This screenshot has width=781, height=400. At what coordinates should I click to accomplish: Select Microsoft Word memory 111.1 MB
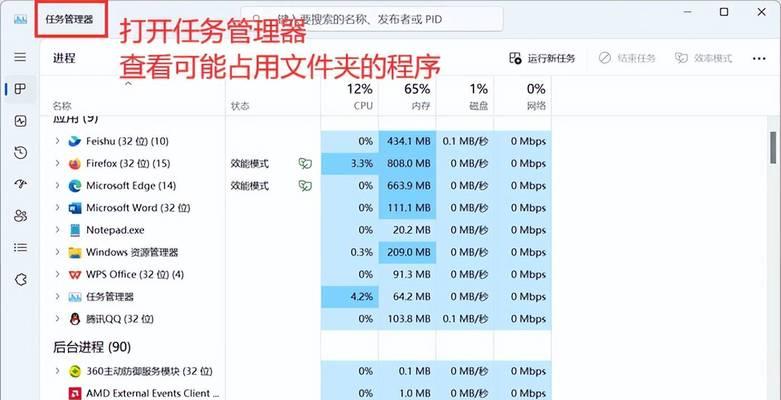click(409, 208)
